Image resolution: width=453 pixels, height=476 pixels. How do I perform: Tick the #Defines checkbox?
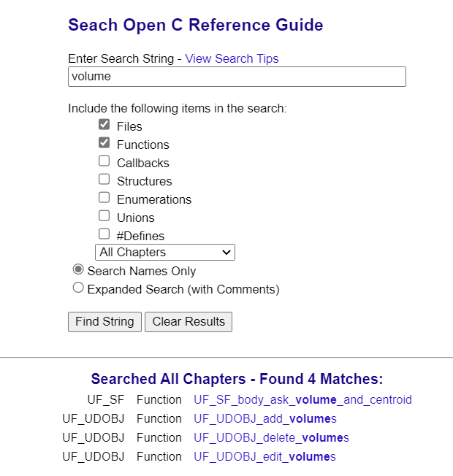coord(104,234)
